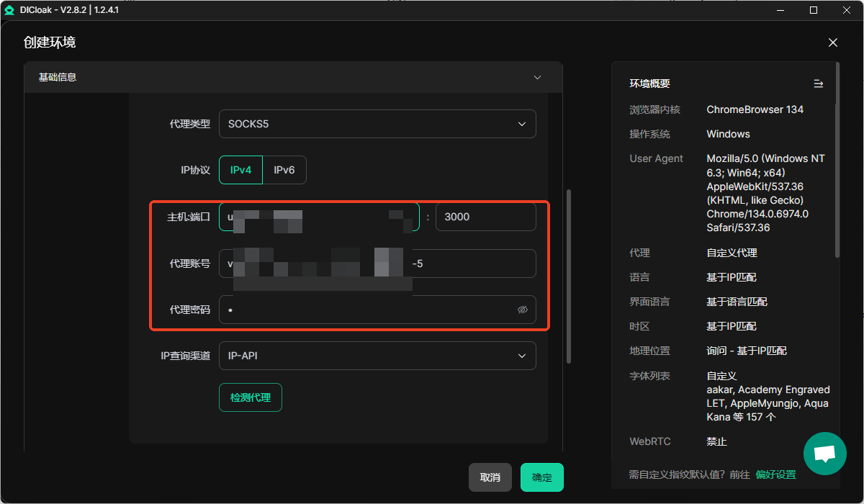The width and height of the screenshot is (864, 504).
Task: Click the 检测代理 button
Action: 250,397
